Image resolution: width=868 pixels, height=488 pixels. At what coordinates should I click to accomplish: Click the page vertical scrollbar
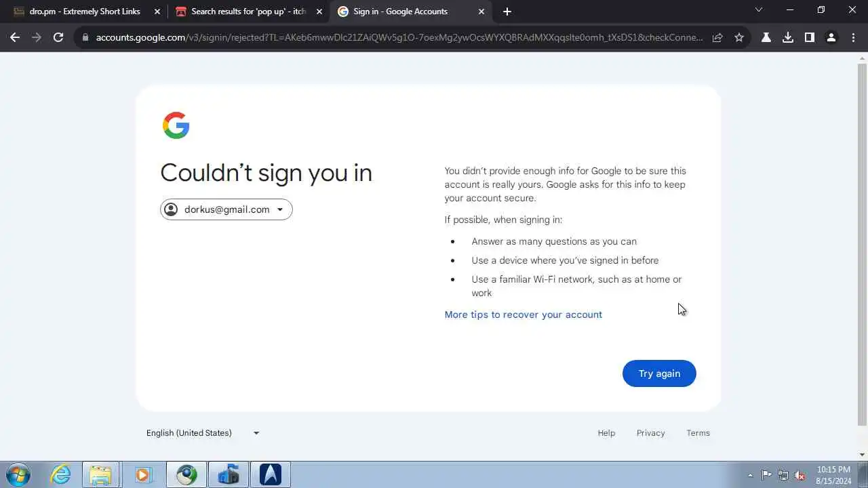(x=863, y=245)
